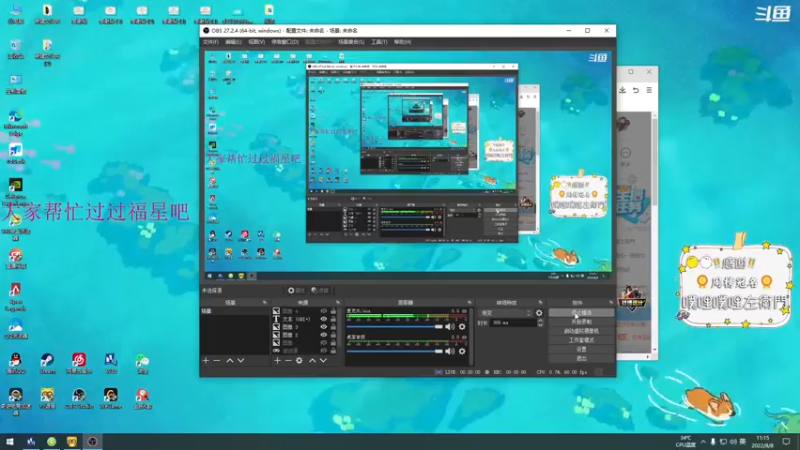Screen dimensions: 800x450
Task: Toggle visibility of the bottom source row
Action: click(323, 351)
